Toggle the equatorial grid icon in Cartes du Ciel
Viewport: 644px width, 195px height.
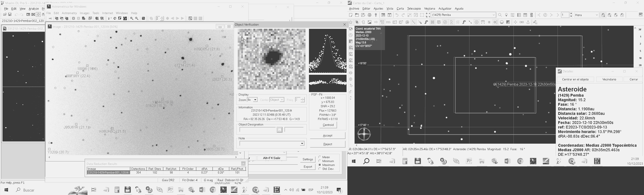(433, 22)
